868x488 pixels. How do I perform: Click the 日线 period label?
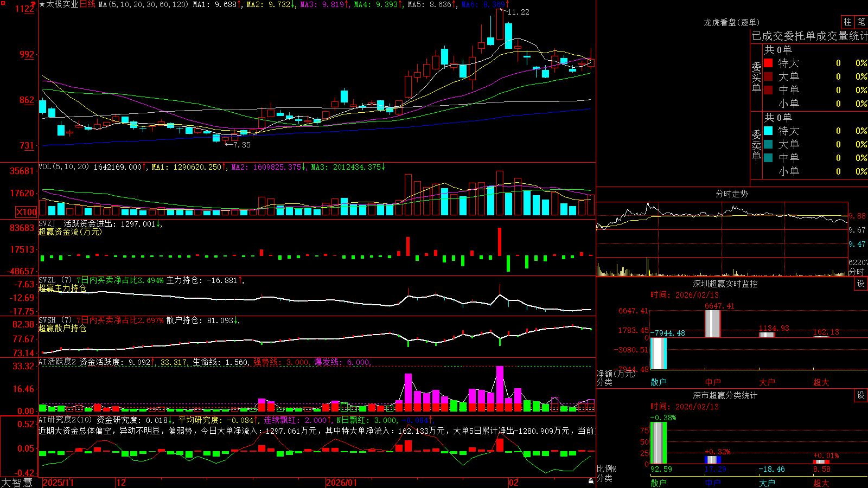click(x=87, y=4)
